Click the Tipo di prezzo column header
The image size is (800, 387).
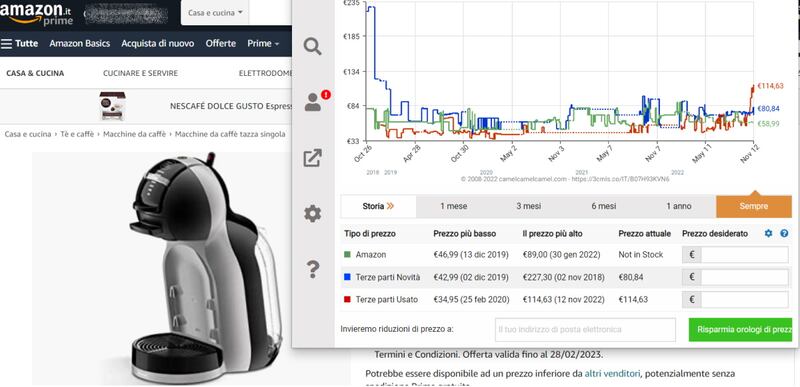[x=370, y=234]
